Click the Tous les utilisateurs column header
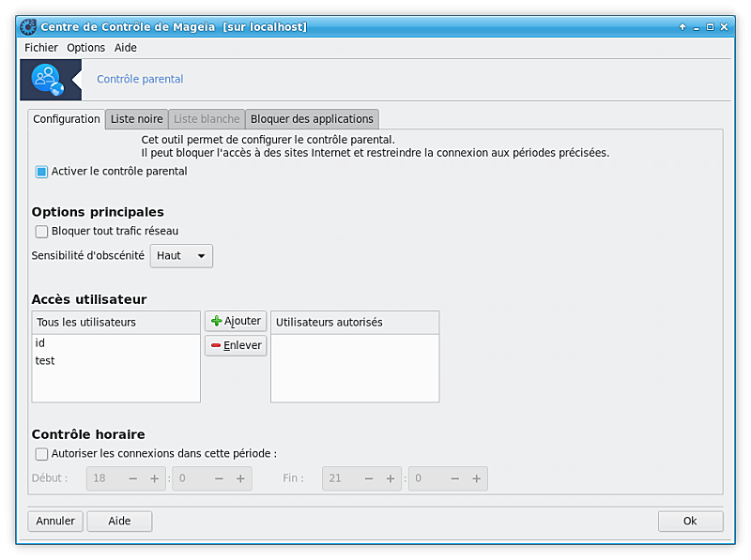Screen dimensions: 751x560 point(115,323)
